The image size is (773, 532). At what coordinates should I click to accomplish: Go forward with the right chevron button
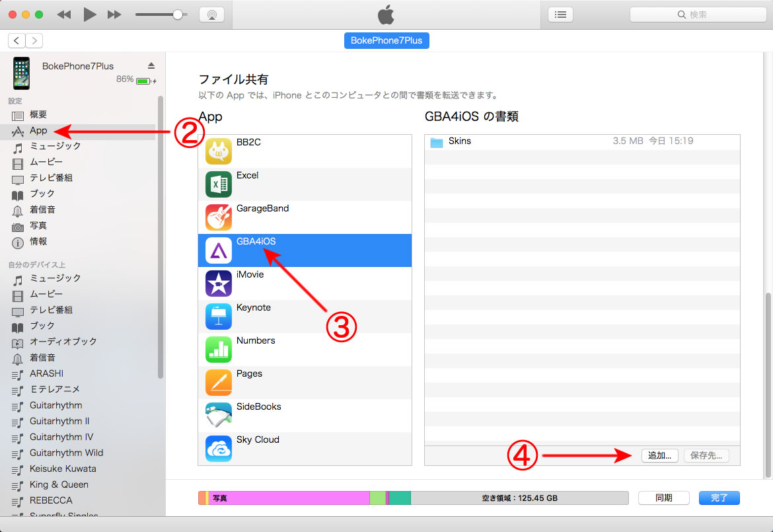(x=34, y=40)
